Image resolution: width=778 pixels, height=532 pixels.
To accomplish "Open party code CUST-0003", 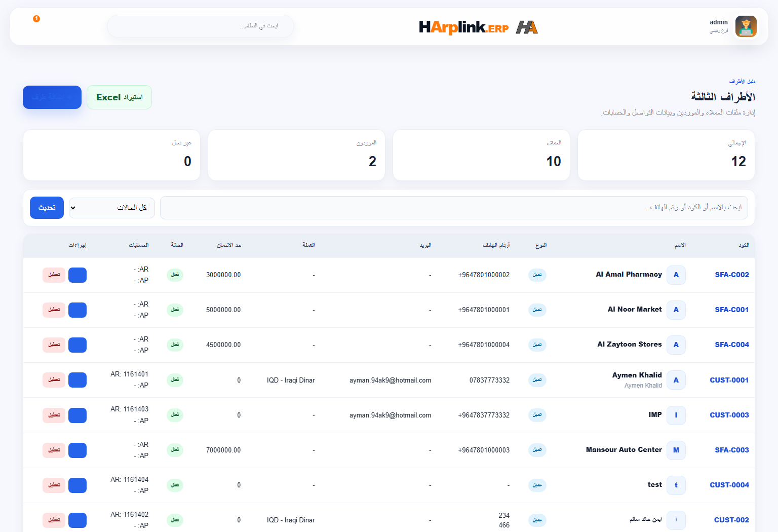I will 729,415.
